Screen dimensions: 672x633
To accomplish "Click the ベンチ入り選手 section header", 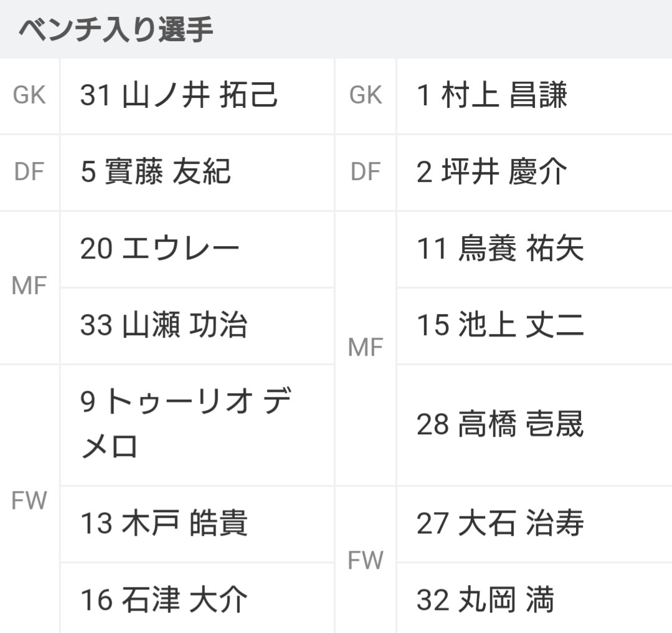I will (116, 29).
